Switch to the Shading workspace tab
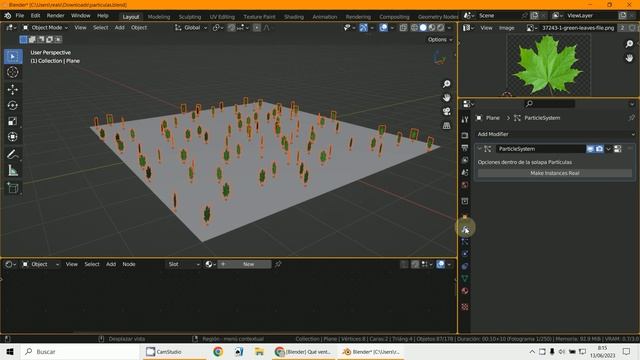Viewport: 640px width, 360px height. click(294, 17)
